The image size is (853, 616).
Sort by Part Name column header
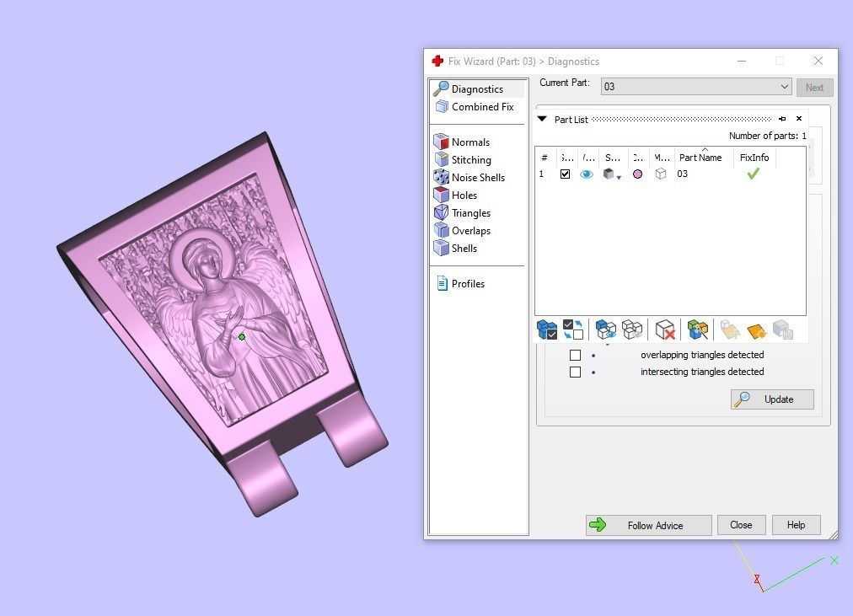[x=700, y=158]
